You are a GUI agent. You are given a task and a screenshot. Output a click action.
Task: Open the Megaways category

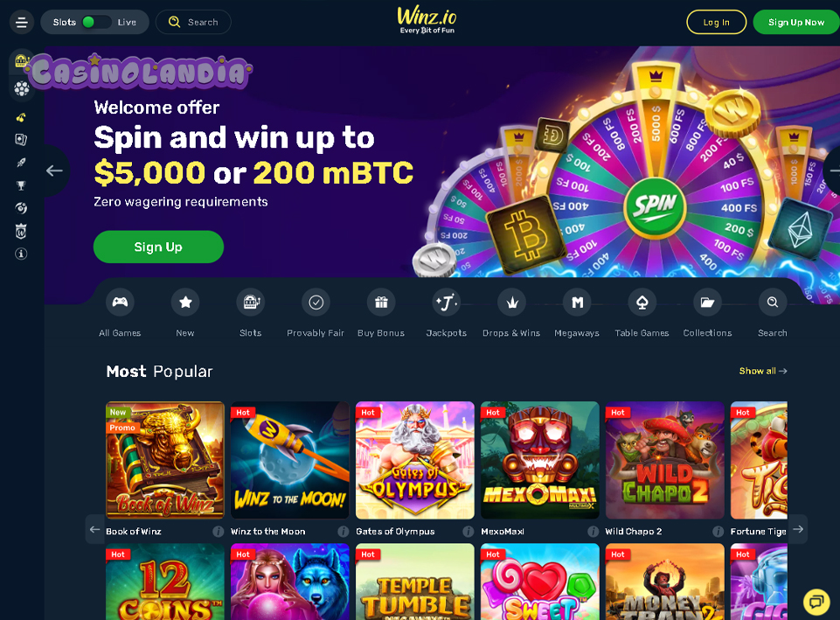(x=577, y=303)
